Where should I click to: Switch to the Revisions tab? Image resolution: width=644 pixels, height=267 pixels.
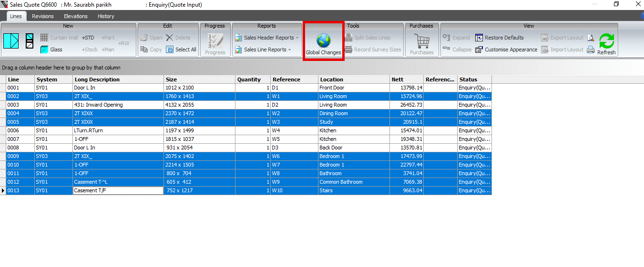[x=43, y=16]
